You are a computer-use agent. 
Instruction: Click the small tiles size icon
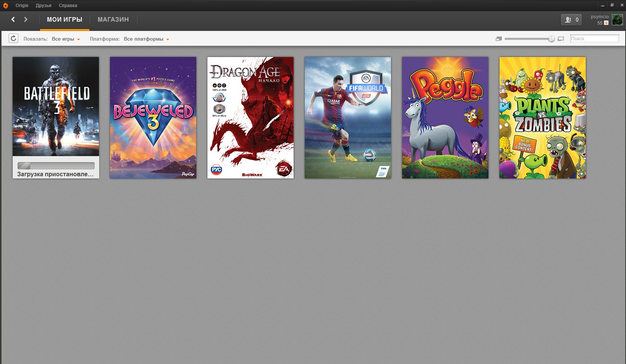click(x=499, y=39)
